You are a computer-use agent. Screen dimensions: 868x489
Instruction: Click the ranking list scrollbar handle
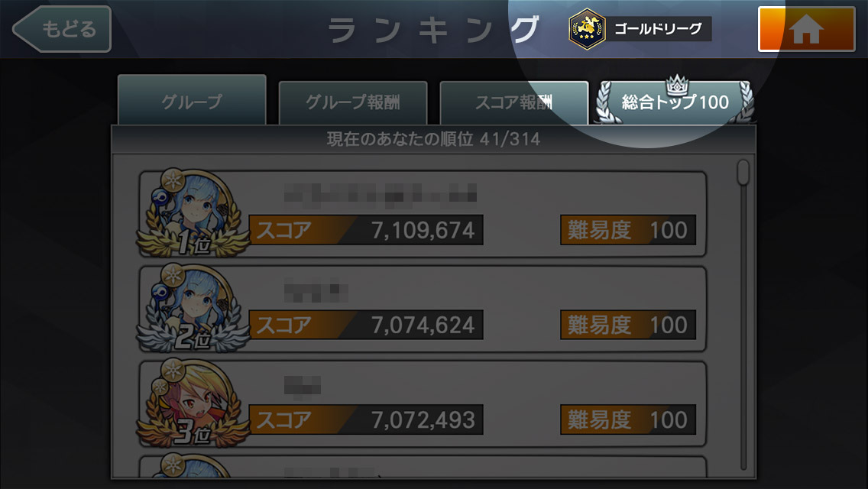pyautogui.click(x=743, y=172)
